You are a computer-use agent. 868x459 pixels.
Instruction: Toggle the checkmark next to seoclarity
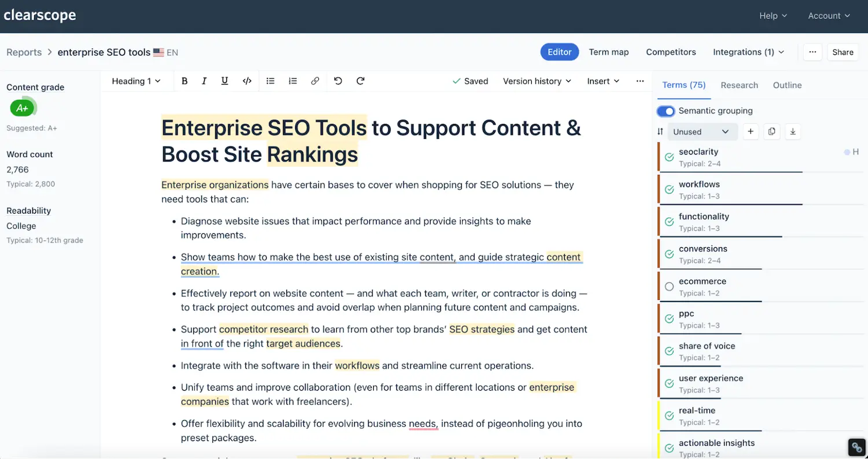click(x=670, y=156)
